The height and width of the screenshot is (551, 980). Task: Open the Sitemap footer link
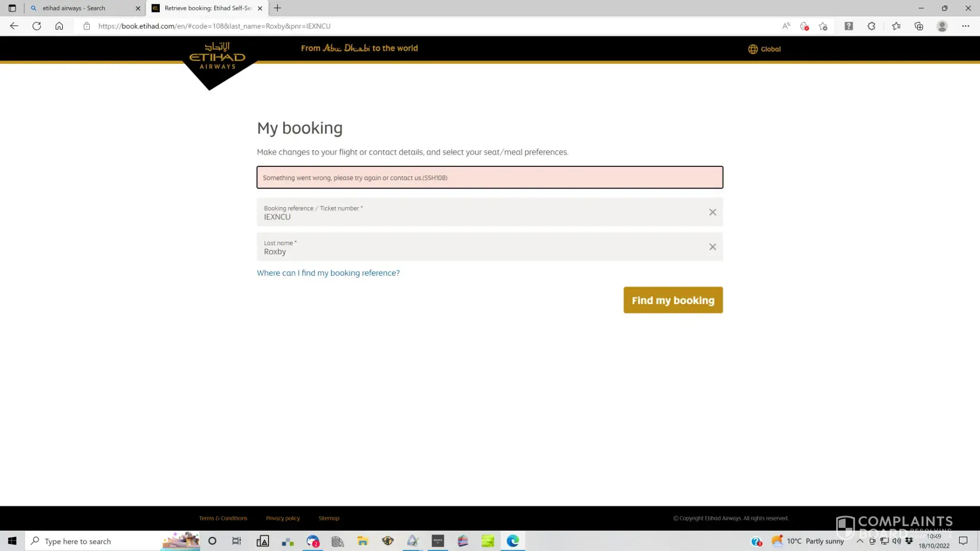pyautogui.click(x=329, y=518)
